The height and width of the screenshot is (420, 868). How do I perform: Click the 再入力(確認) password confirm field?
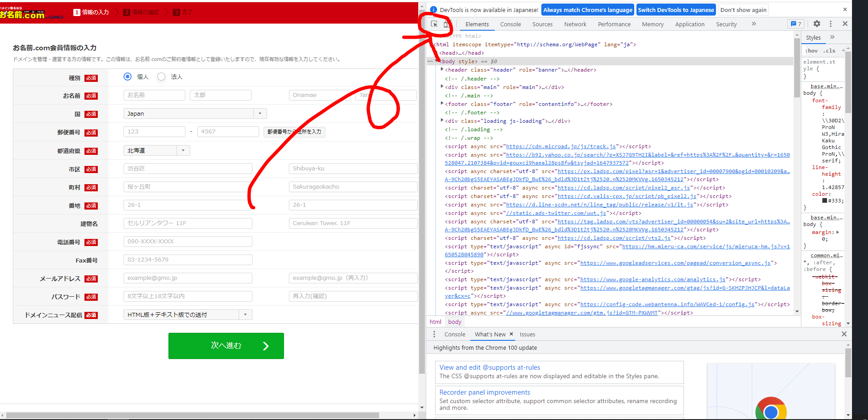[353, 296]
